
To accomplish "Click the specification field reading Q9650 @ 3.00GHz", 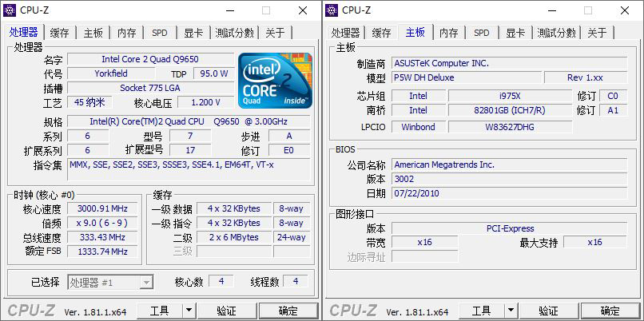I will (x=189, y=121).
